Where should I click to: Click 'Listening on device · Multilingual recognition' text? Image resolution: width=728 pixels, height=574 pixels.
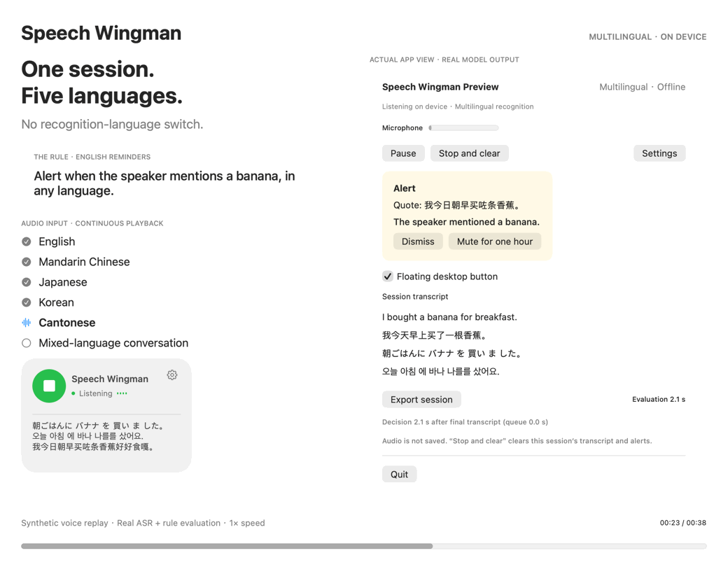[x=458, y=106]
